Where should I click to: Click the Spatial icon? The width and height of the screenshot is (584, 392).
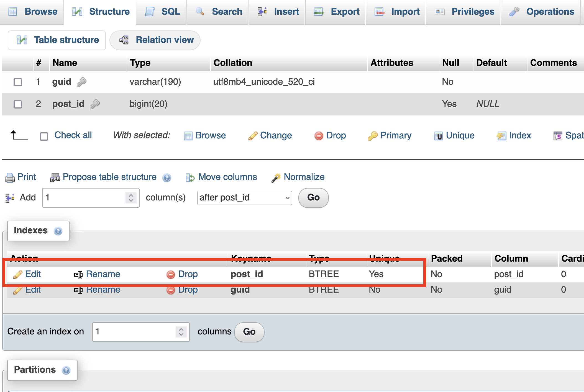(x=558, y=136)
